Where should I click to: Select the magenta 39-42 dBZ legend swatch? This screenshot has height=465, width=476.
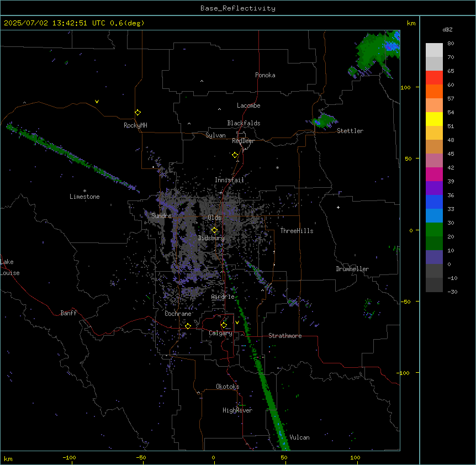pyautogui.click(x=434, y=174)
